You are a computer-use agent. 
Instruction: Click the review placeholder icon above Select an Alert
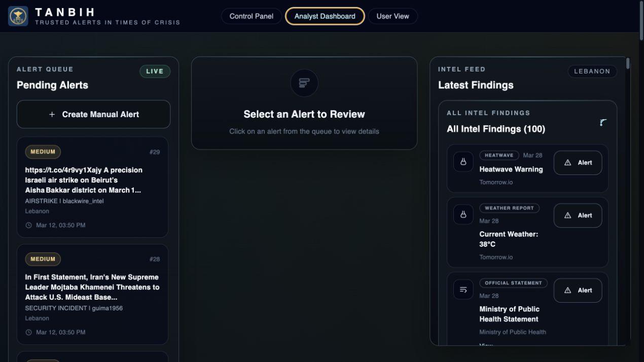[304, 83]
